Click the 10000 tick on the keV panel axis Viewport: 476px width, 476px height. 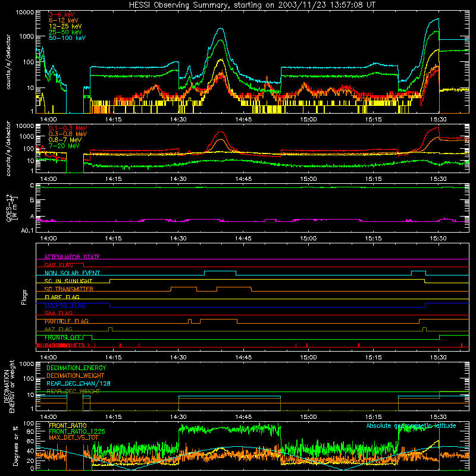coord(25,12)
